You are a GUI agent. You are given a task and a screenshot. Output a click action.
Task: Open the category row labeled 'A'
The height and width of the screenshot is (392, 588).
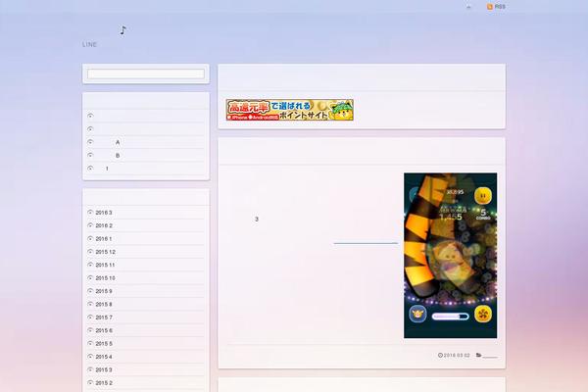(146, 142)
